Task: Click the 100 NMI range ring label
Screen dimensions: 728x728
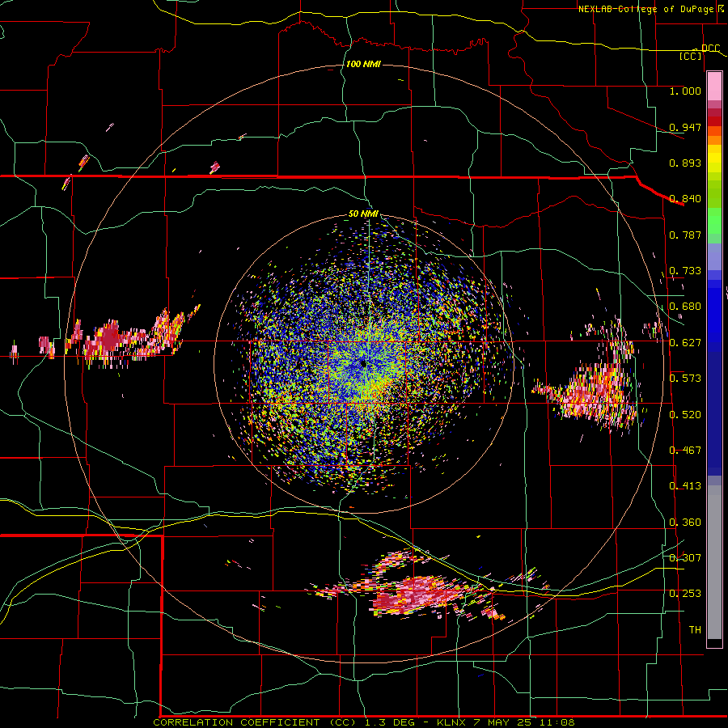Action: tap(363, 64)
